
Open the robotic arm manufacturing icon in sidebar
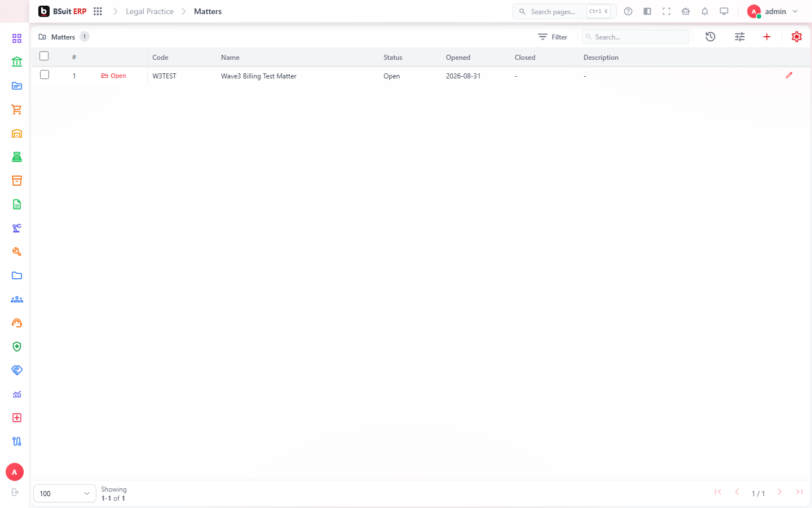click(x=17, y=228)
